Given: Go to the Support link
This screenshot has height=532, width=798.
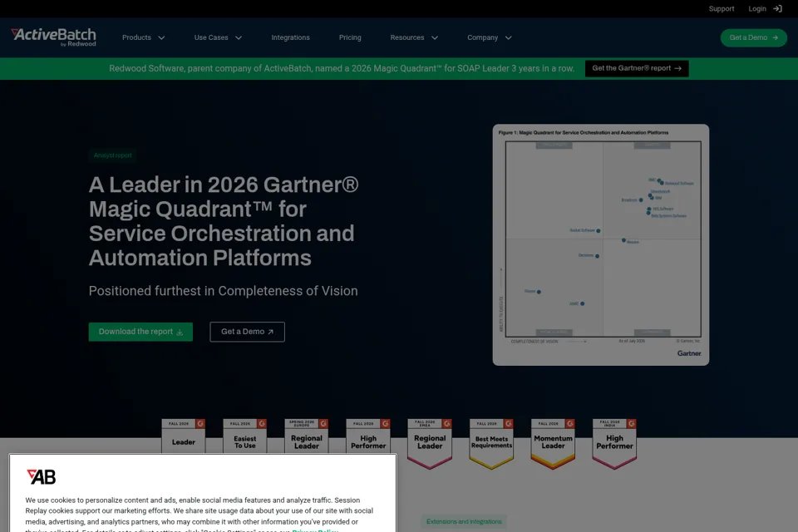Looking at the screenshot, I should tap(722, 8).
